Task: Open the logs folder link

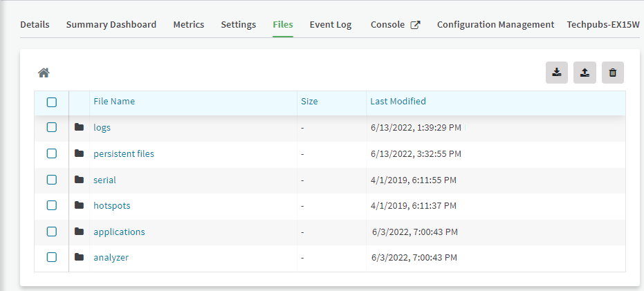Action: [102, 128]
